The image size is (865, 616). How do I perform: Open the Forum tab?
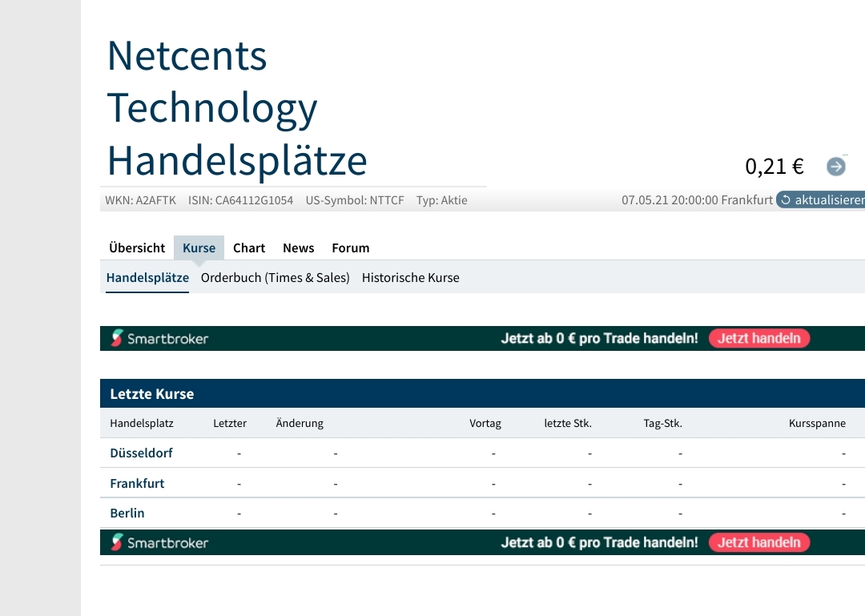pos(350,248)
